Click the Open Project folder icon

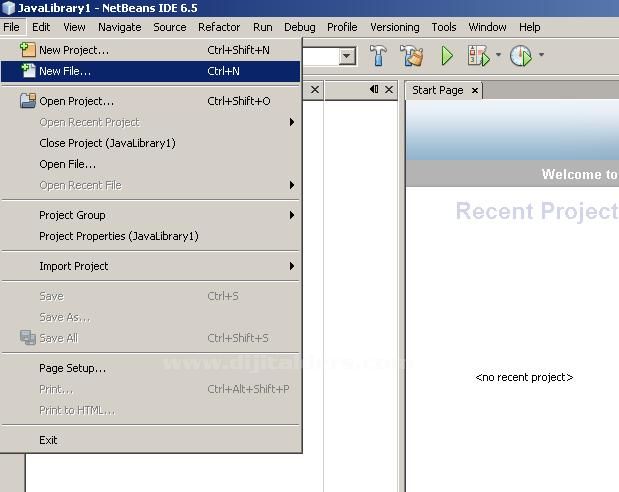[x=28, y=101]
